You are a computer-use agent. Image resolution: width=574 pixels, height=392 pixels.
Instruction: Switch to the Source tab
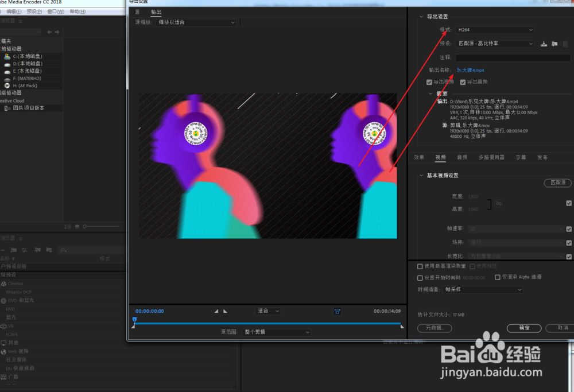pos(137,12)
